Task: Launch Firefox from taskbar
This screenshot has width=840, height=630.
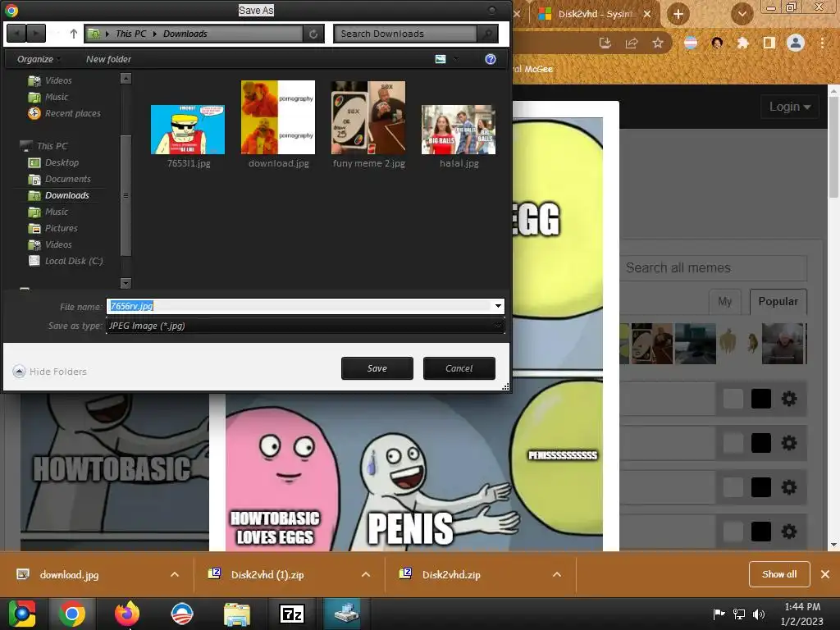Action: (127, 614)
